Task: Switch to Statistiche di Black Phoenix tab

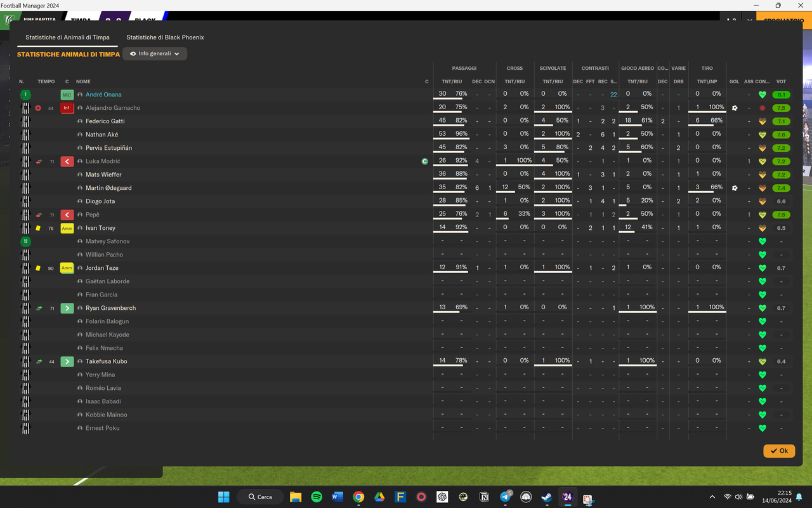Action: pos(165,37)
